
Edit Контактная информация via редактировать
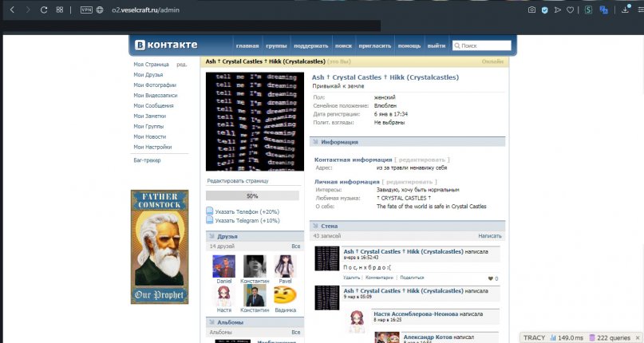[x=422, y=160]
